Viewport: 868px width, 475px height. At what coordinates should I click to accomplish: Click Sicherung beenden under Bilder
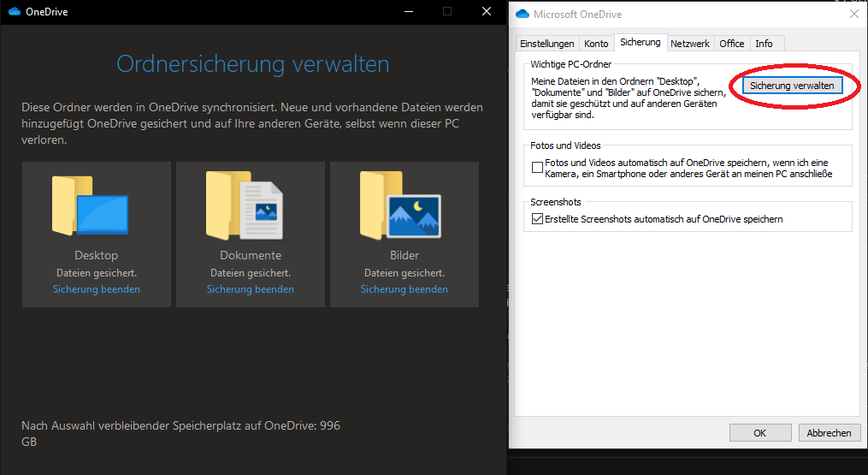(404, 289)
